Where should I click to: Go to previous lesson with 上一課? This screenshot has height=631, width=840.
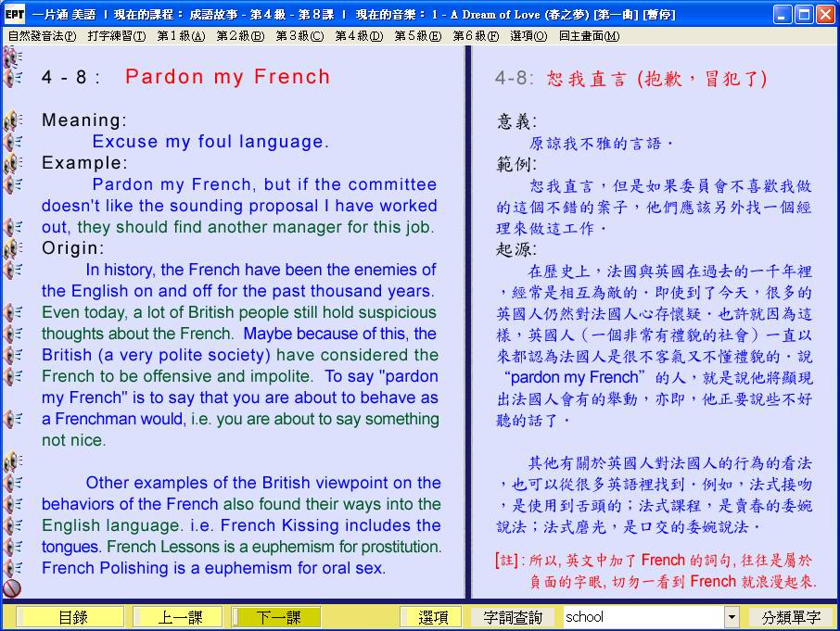click(x=177, y=617)
